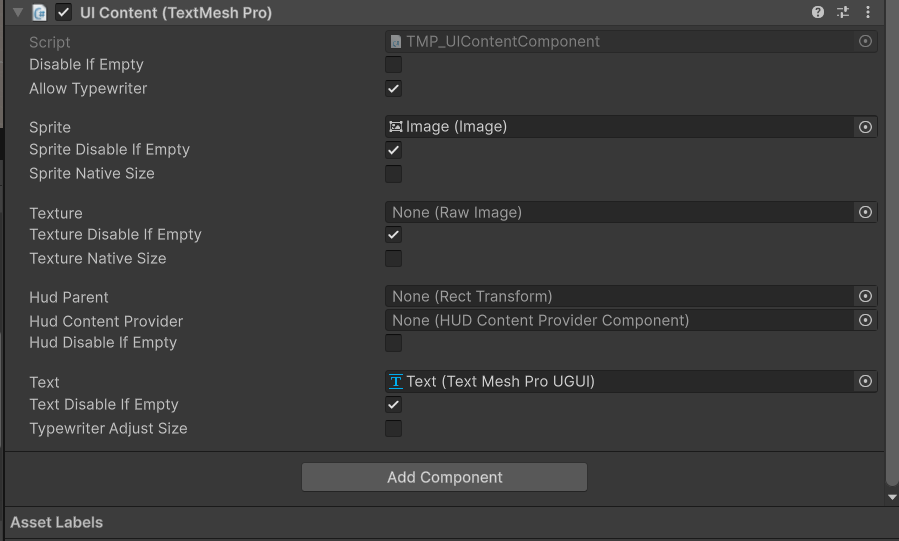Viewport: 899px width, 541px height.
Task: Open object picker for Texture field
Action: [865, 212]
